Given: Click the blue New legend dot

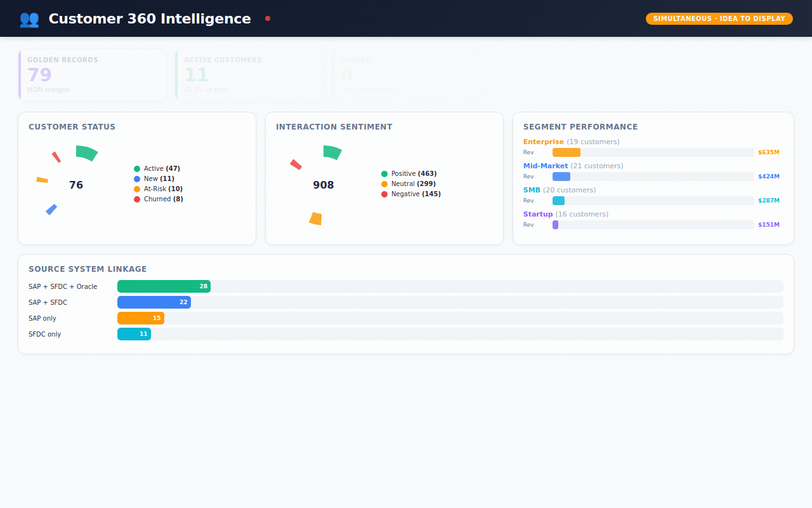Looking at the screenshot, I should pyautogui.click(x=137, y=179).
